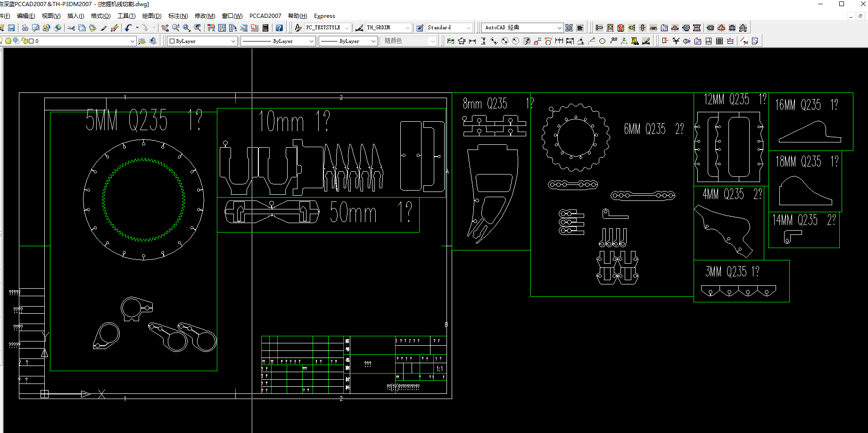Click the Zoom Previous icon
Screen dimensions: 868x433
pyautogui.click(x=198, y=28)
